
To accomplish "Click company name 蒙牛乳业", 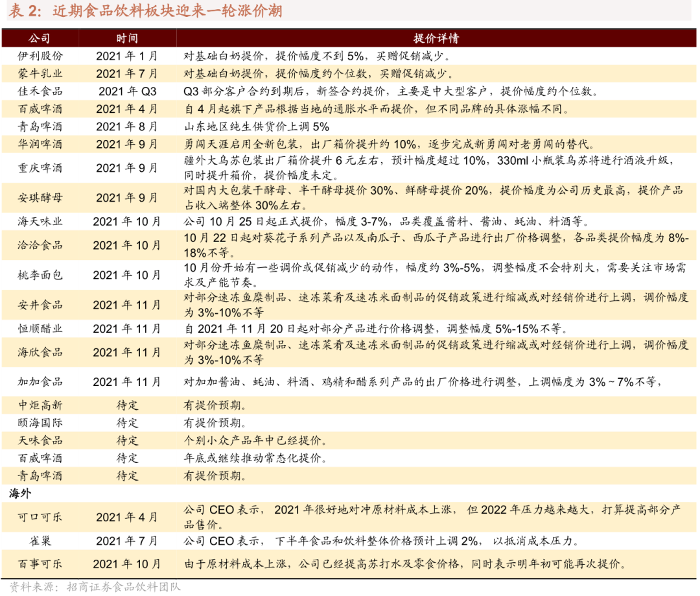I will (40, 74).
